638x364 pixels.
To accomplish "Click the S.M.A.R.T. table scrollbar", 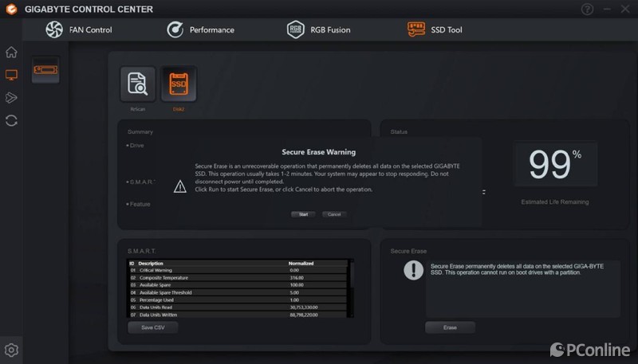I will click(352, 288).
